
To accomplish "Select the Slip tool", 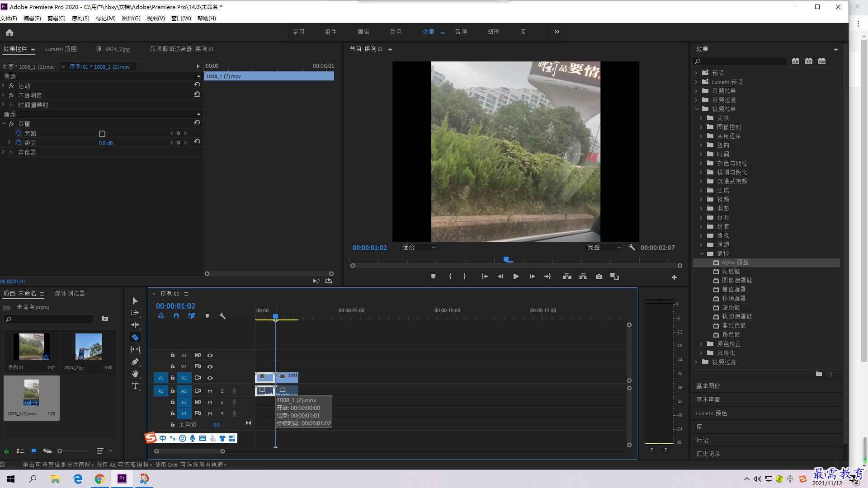I will click(135, 349).
